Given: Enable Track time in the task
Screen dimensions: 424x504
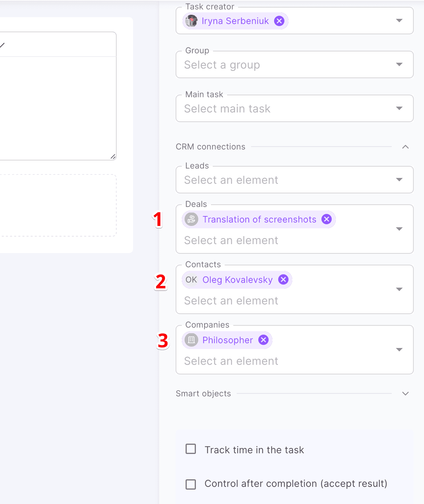Looking at the screenshot, I should click(x=191, y=449).
